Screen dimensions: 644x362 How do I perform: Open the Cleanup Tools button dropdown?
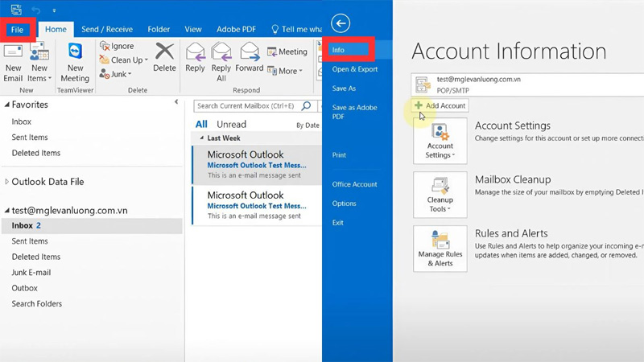point(440,195)
